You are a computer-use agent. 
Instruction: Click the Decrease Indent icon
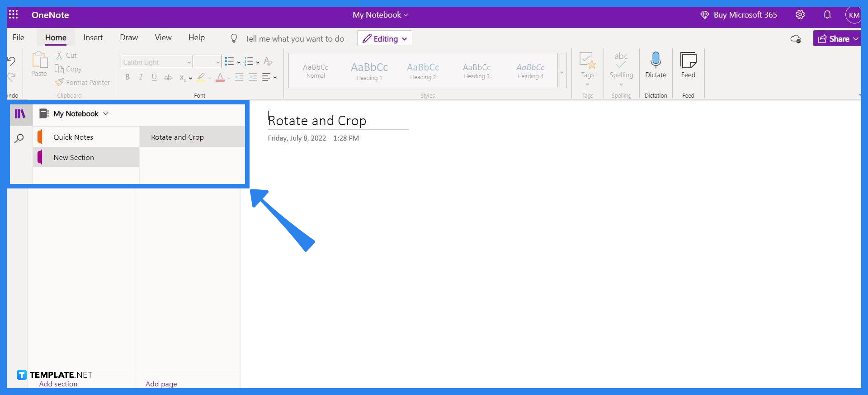[239, 77]
